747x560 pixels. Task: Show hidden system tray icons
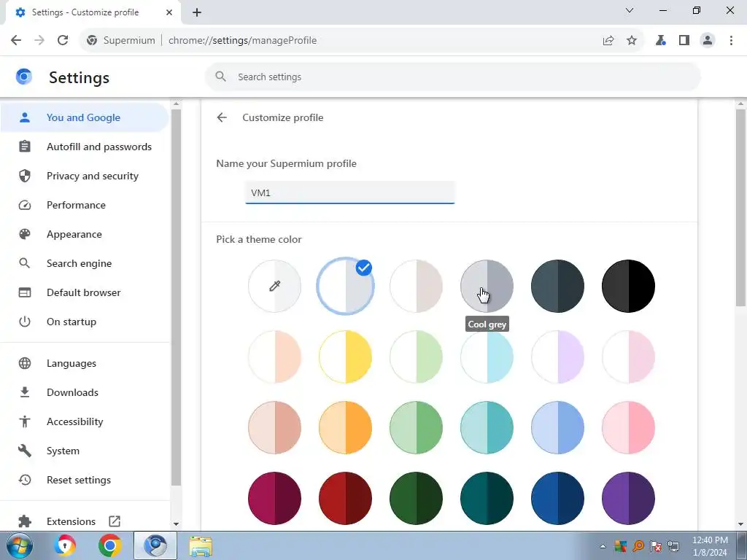point(603,546)
